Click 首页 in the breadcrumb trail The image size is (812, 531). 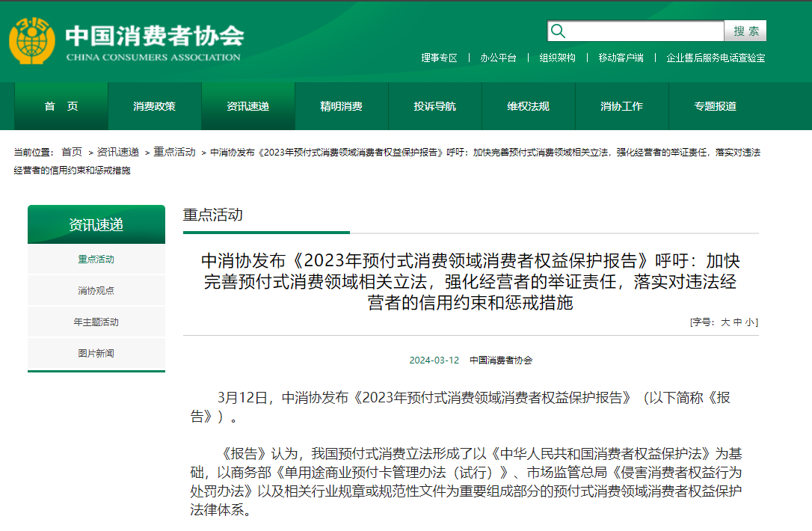72,153
